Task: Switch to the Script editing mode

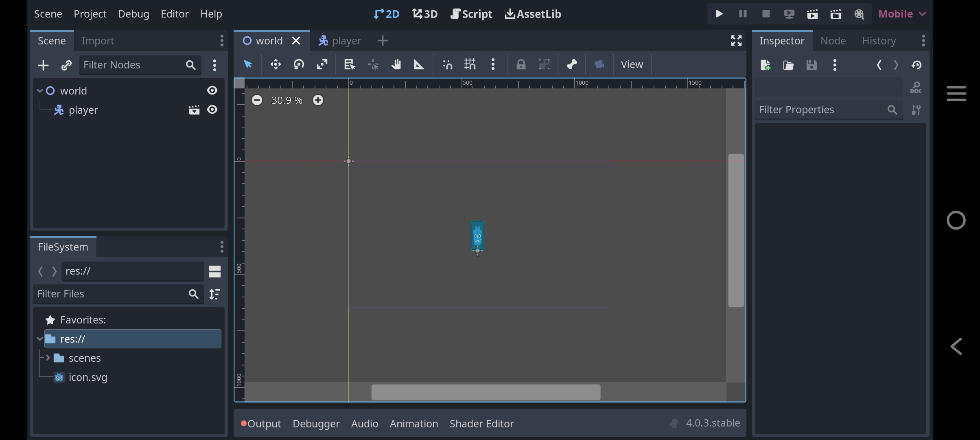Action: 471,13
